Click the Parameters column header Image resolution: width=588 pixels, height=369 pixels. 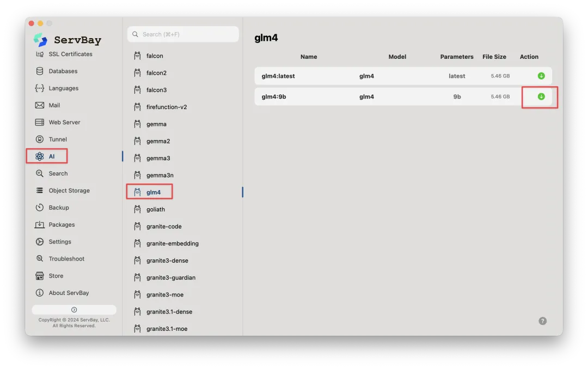tap(457, 57)
